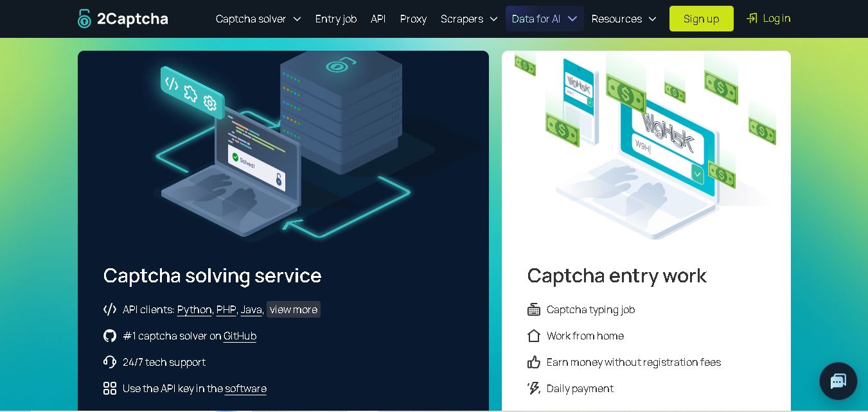Click the 2Captcha padlock logo icon
Viewport: 868px width, 412px height.
(85, 19)
